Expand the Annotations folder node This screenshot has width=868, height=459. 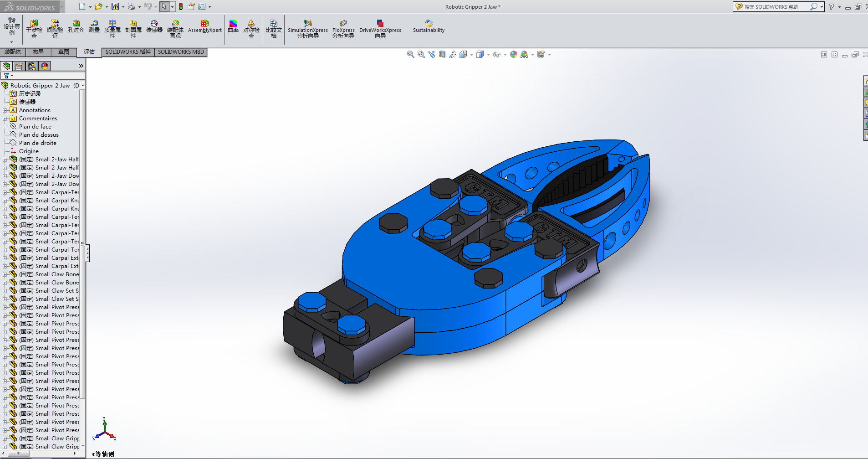[x=5, y=110]
